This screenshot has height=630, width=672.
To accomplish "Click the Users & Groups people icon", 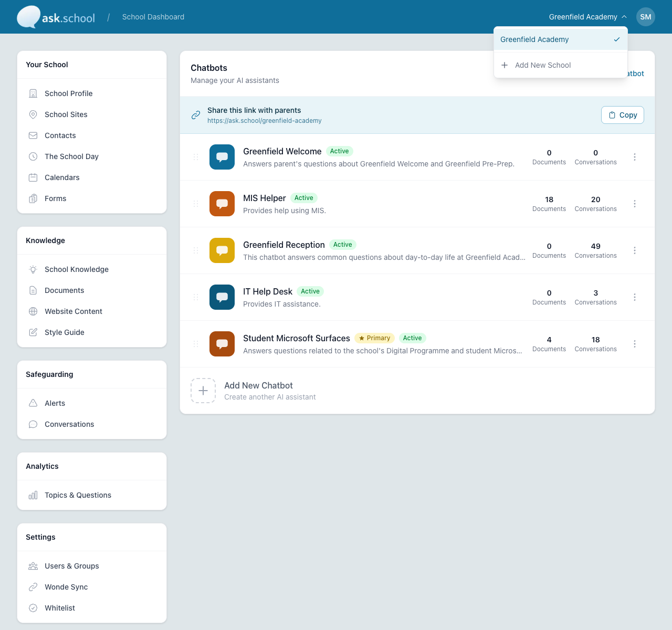I will click(x=33, y=566).
